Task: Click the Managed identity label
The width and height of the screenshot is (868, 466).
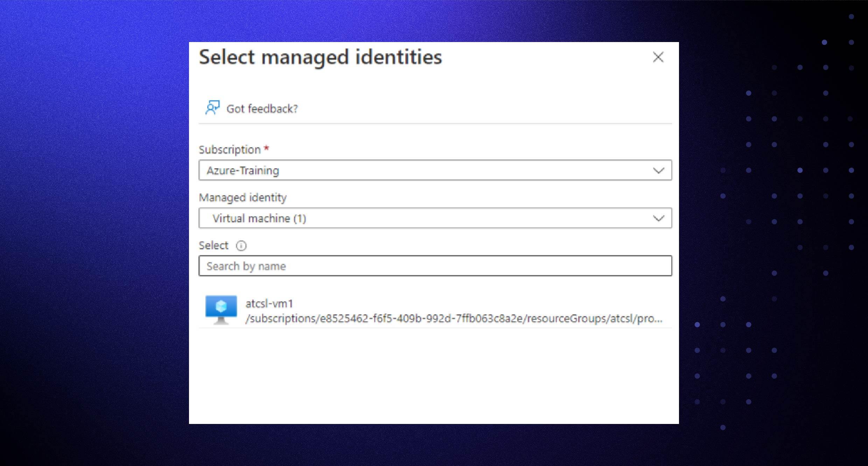Action: click(243, 197)
